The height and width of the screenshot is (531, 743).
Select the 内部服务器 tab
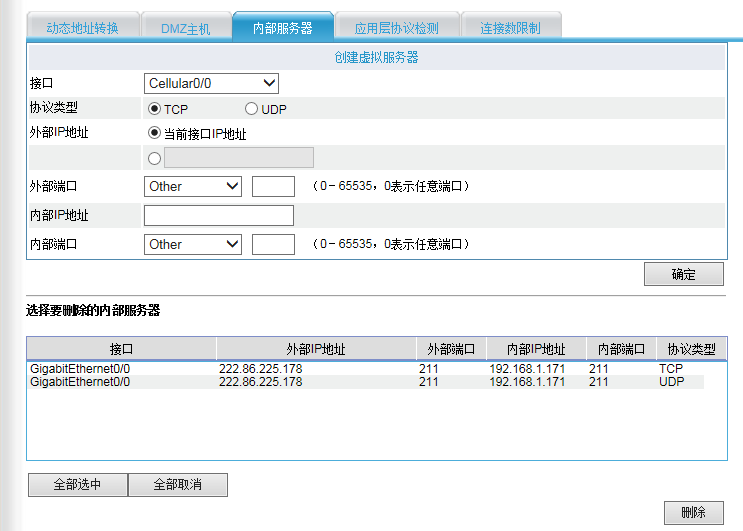coord(283,27)
